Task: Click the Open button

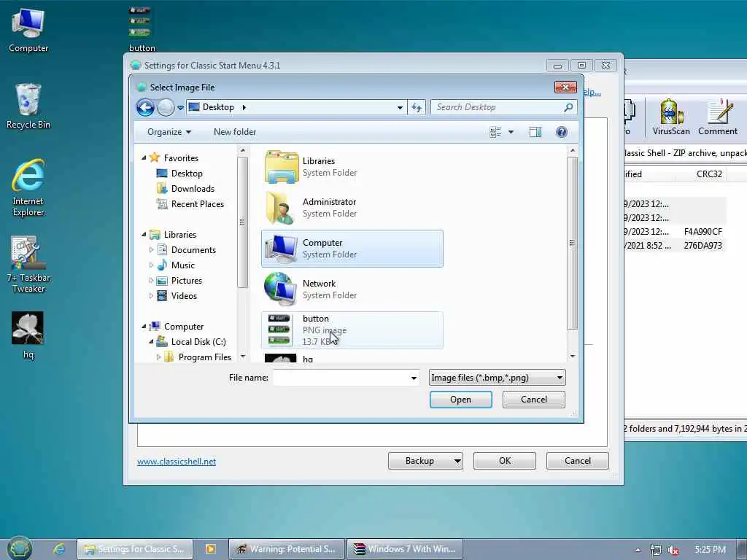Action: pos(461,400)
